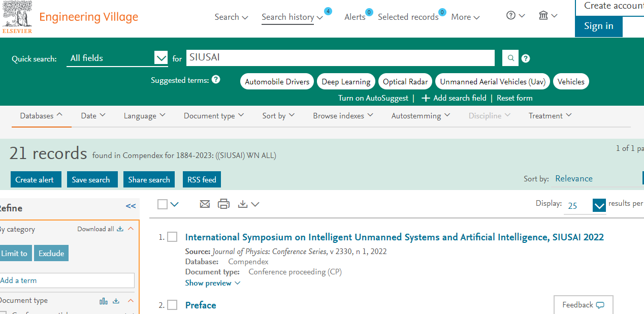Screen dimensions: 644x314
Task: Select the Preface result checkbox
Action: (173, 305)
